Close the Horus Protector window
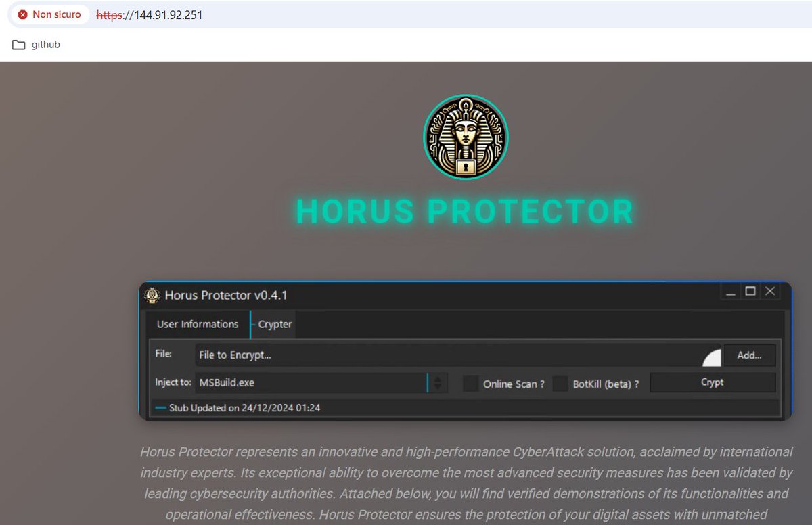812x525 pixels. 770,292
